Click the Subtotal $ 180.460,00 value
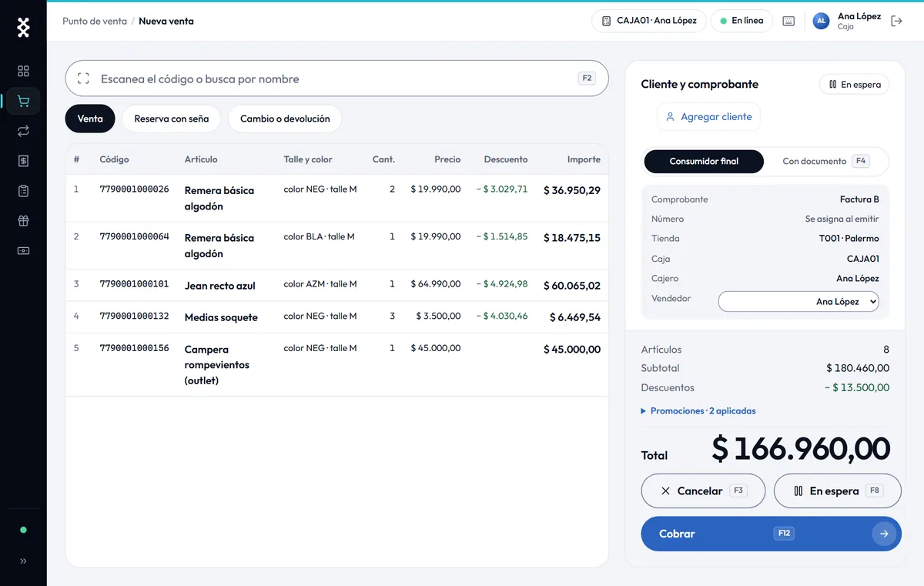This screenshot has height=586, width=924. click(x=858, y=368)
